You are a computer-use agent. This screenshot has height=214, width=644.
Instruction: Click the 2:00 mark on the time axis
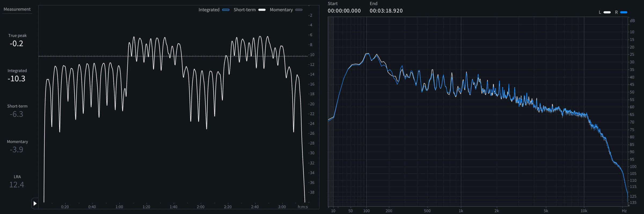coord(200,207)
